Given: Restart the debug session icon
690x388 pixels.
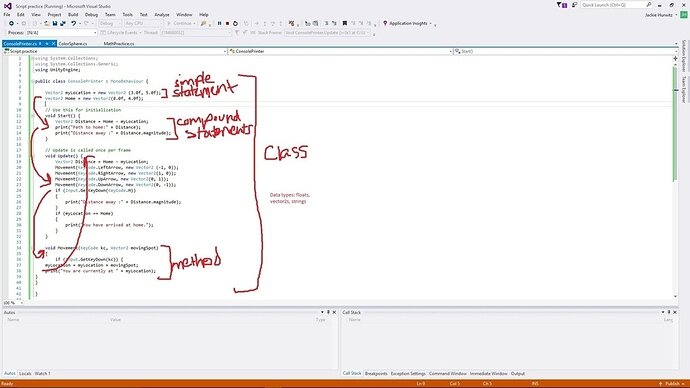Looking at the screenshot, I should [235, 23].
